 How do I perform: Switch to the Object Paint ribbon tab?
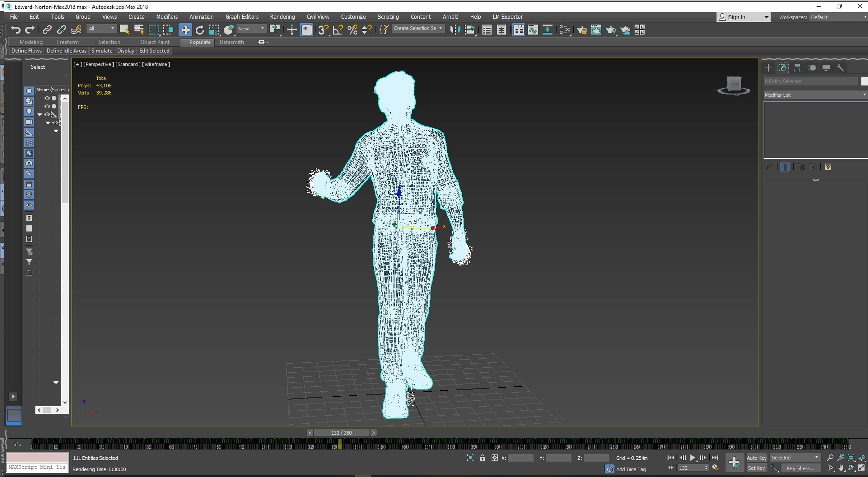155,42
